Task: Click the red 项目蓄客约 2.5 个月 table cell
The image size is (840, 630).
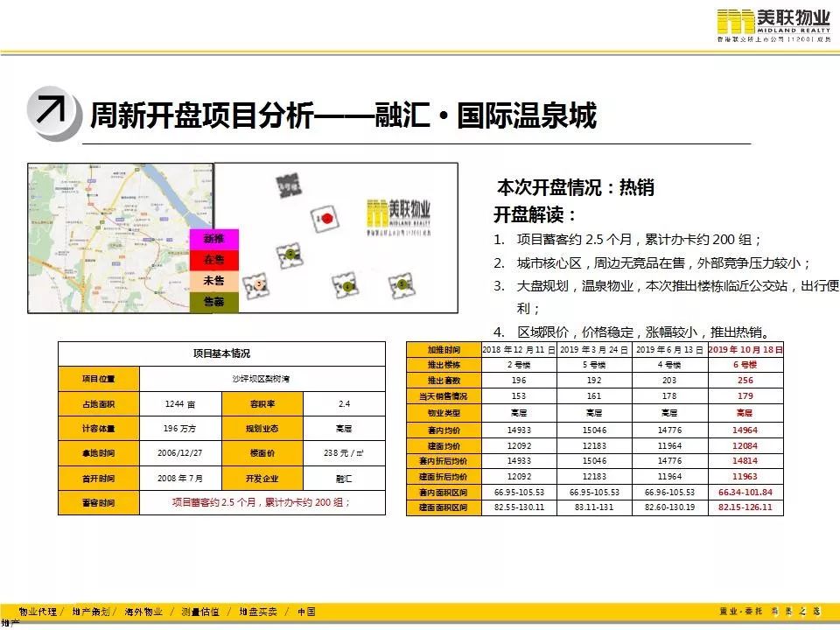Action: [262, 503]
